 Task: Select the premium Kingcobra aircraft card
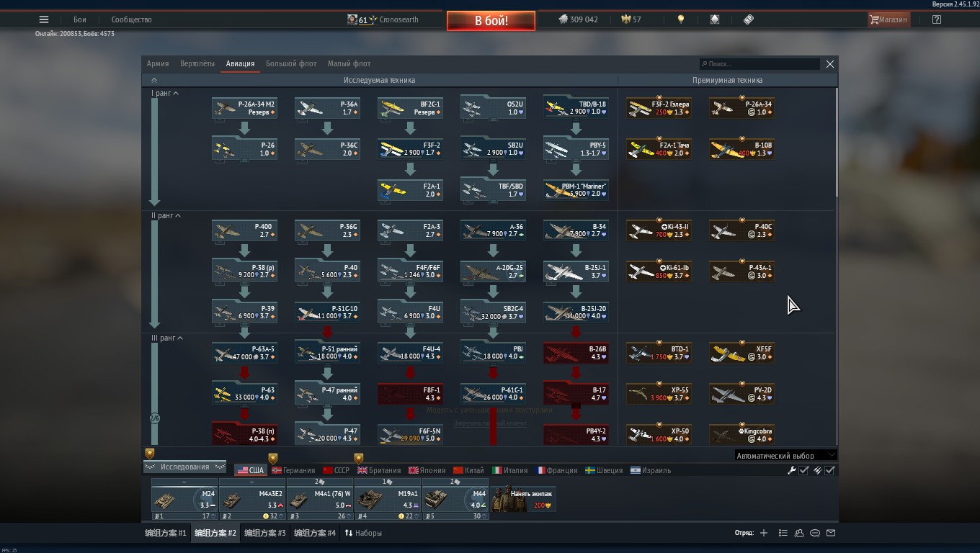point(741,435)
